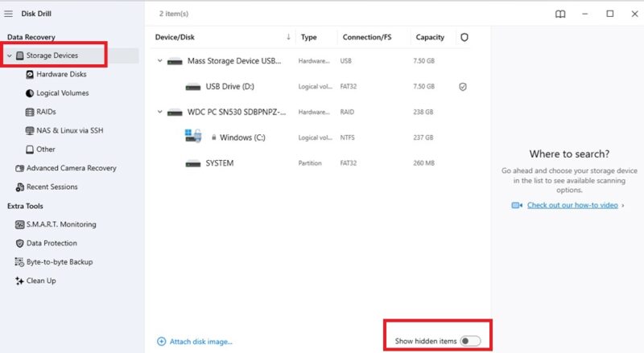The width and height of the screenshot is (644, 353).
Task: Click the book help icon in title bar
Action: [560, 14]
